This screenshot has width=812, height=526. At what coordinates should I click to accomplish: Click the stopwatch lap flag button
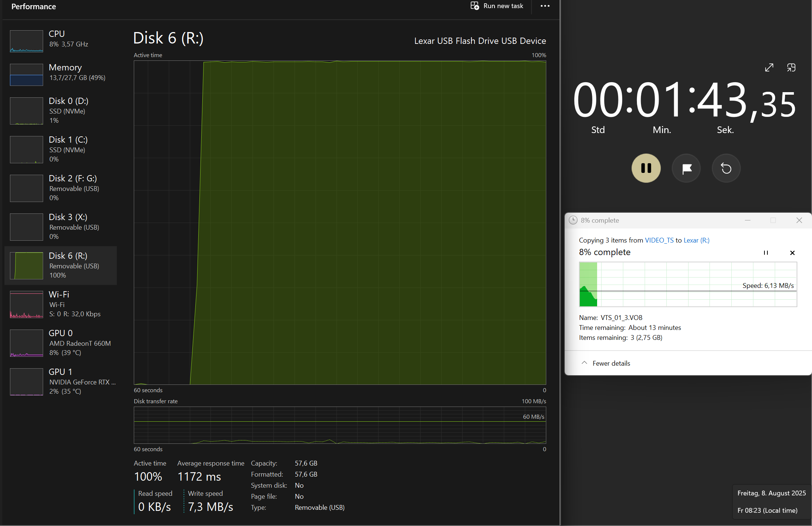(x=686, y=168)
